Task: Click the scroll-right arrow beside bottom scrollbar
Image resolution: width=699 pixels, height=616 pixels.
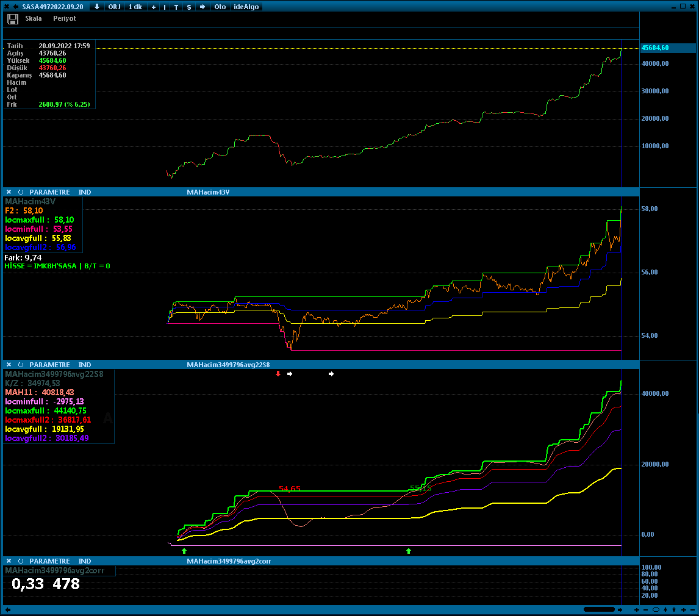Action: click(620, 610)
